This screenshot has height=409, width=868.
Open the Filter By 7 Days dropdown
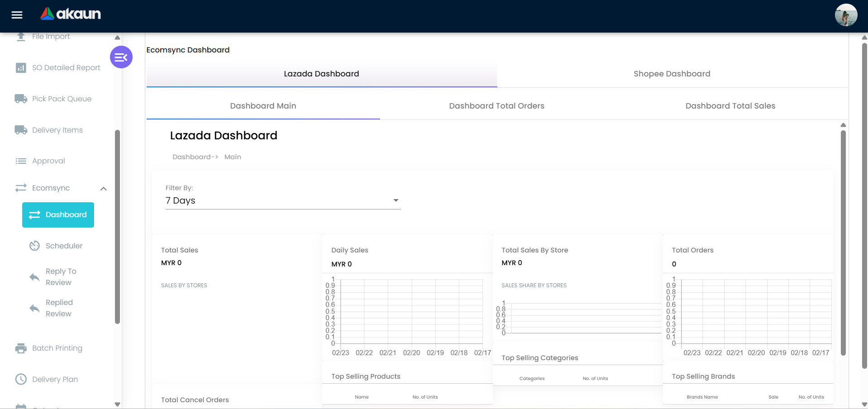pyautogui.click(x=283, y=200)
